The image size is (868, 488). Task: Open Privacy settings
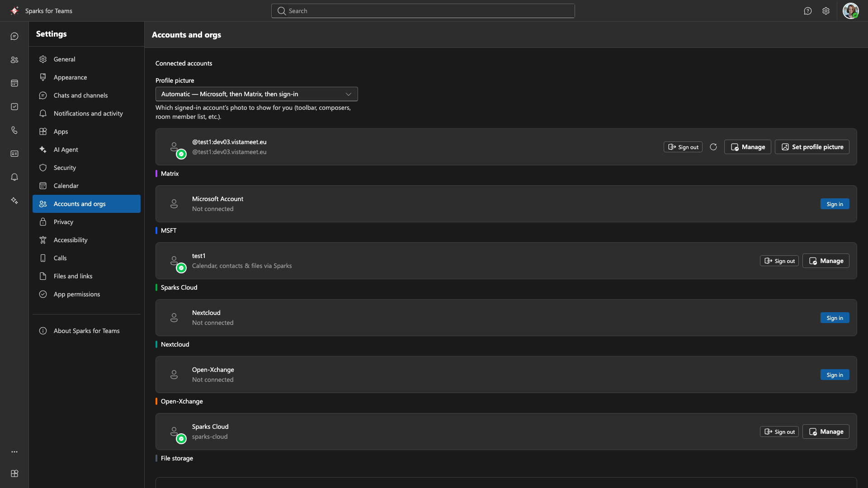(86, 222)
